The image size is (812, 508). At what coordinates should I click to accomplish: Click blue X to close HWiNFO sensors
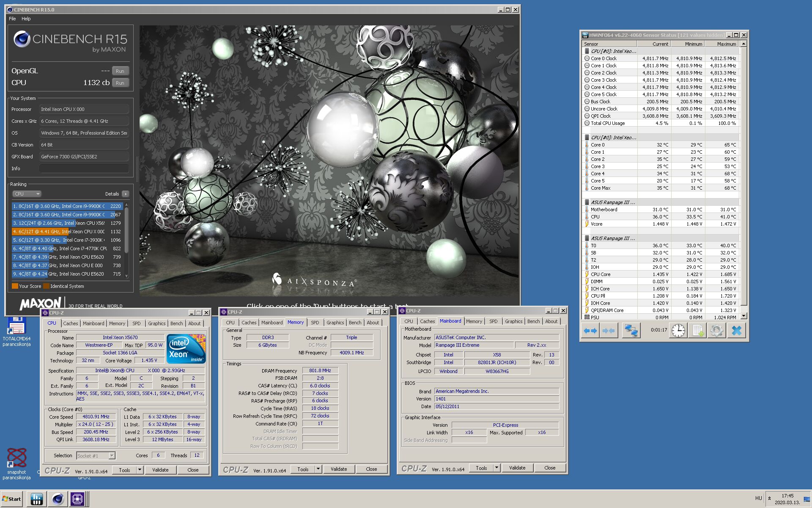737,331
